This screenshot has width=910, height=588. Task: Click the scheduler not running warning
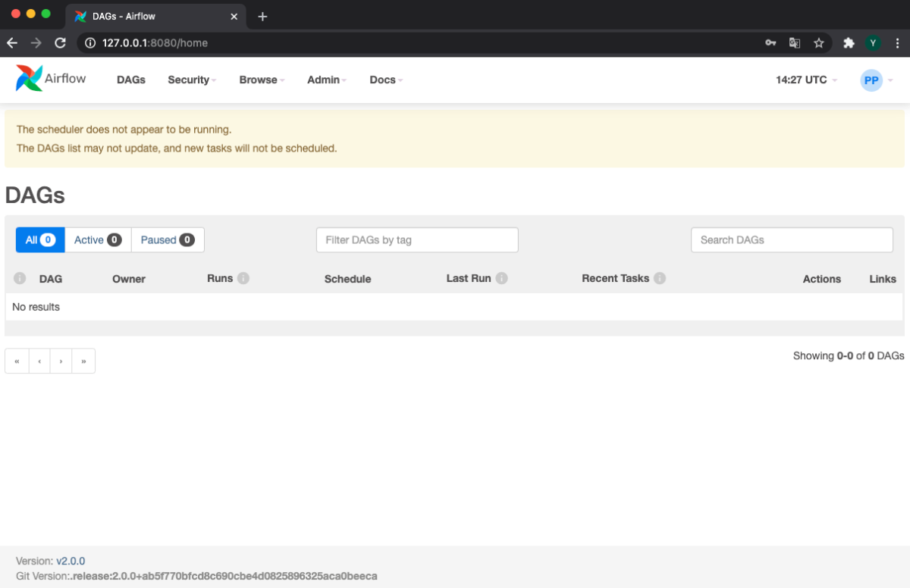coord(454,139)
